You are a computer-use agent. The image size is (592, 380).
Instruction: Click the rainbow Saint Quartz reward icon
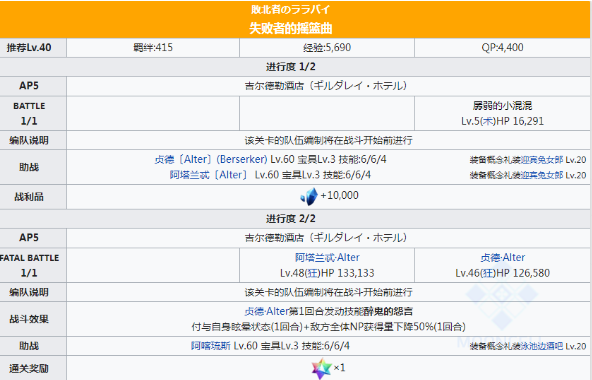point(321,368)
